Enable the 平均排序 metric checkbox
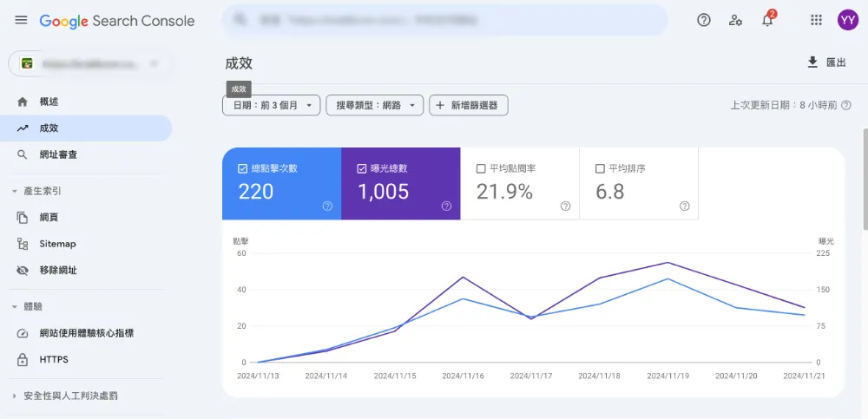This screenshot has width=868, height=419. point(600,168)
